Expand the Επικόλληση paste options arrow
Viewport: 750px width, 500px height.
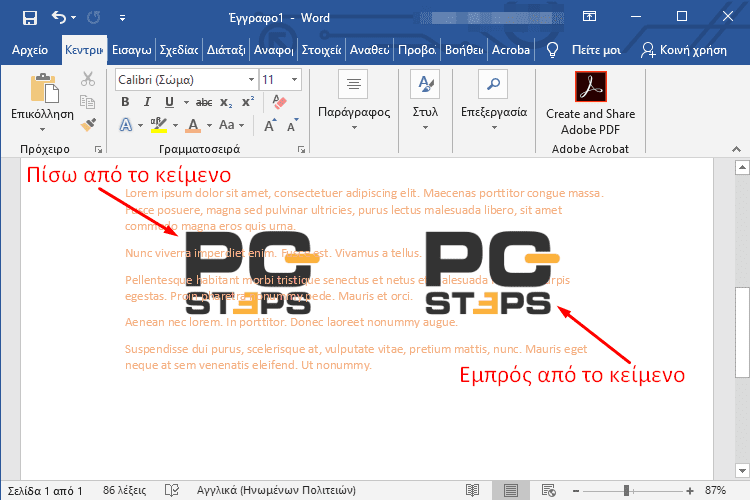pyautogui.click(x=43, y=129)
